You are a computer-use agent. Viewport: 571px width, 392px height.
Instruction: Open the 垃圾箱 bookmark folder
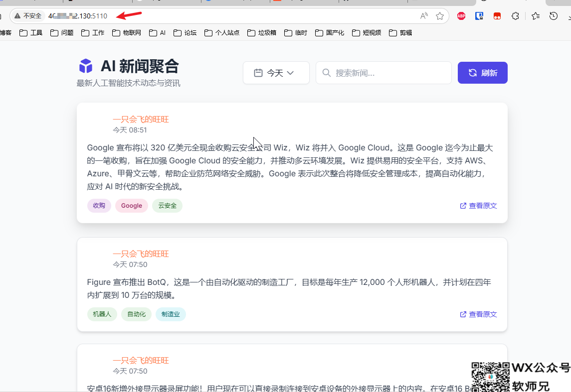coord(262,33)
